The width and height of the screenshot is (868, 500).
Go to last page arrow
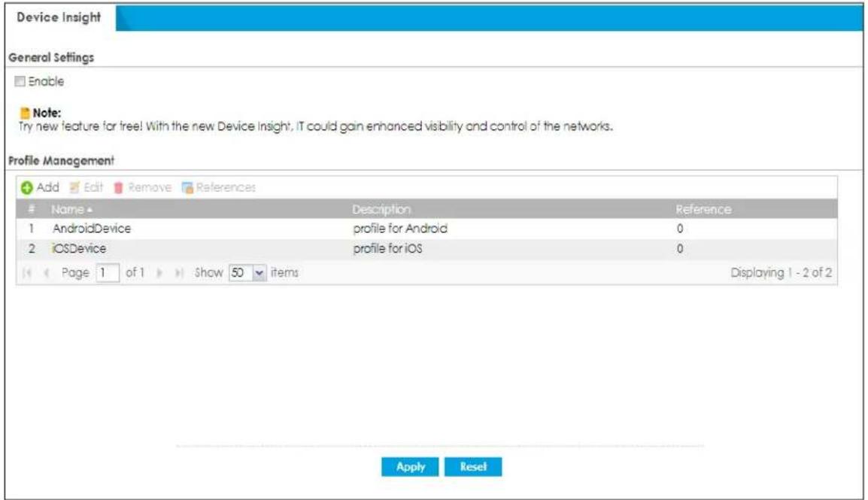point(179,273)
